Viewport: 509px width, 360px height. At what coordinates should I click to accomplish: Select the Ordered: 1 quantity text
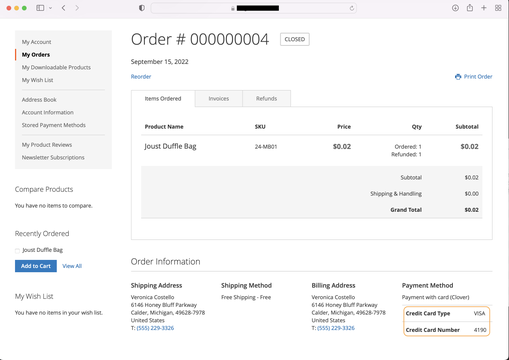(x=408, y=147)
